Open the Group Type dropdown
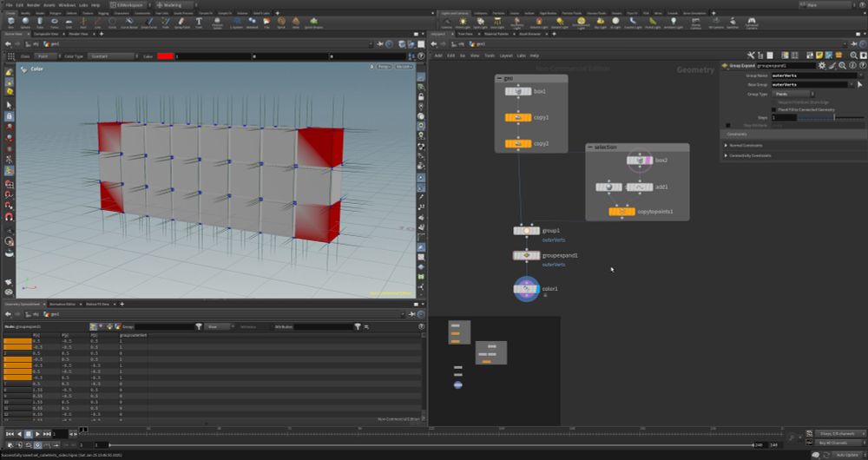 (x=792, y=94)
